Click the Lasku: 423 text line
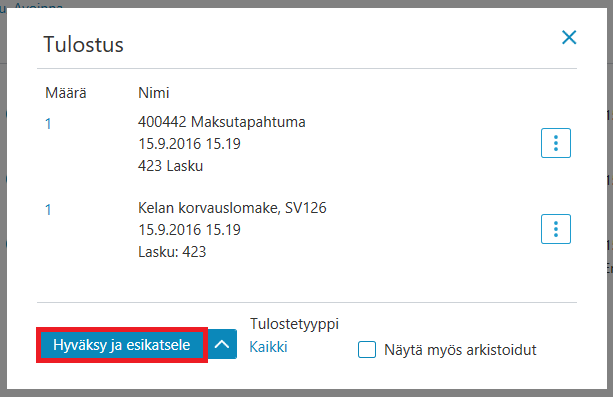The height and width of the screenshot is (397, 613). pyautogui.click(x=172, y=251)
